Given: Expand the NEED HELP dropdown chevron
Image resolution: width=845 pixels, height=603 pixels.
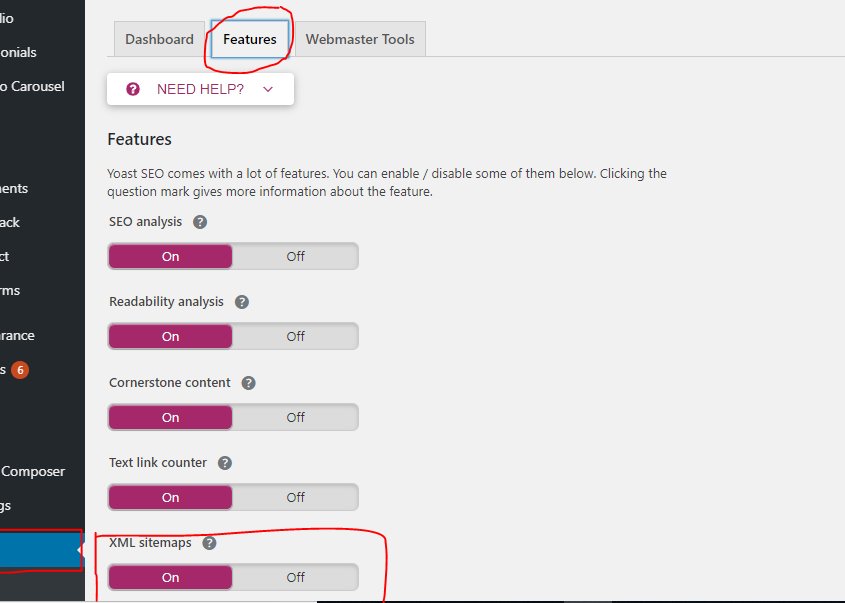Looking at the screenshot, I should pos(267,88).
